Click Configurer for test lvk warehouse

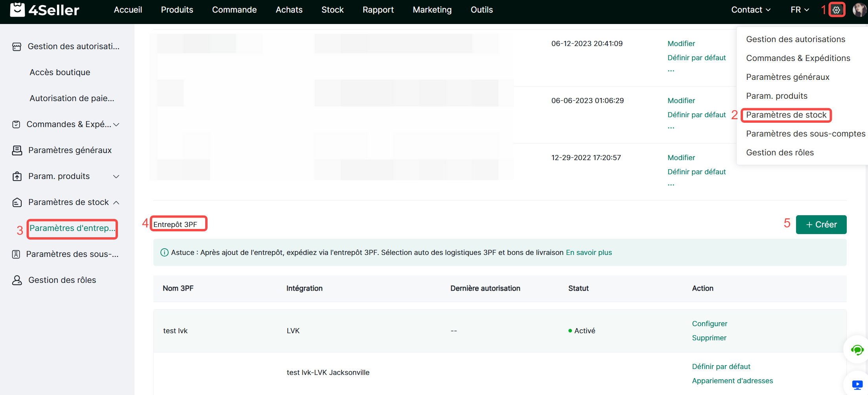[709, 324]
